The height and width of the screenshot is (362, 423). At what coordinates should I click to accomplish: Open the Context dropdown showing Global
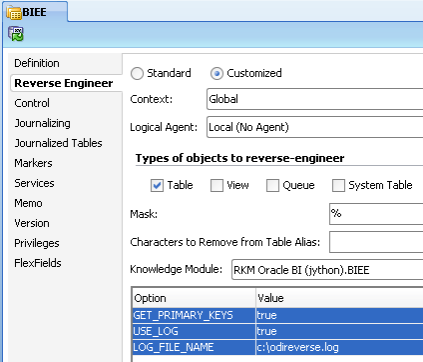click(315, 99)
